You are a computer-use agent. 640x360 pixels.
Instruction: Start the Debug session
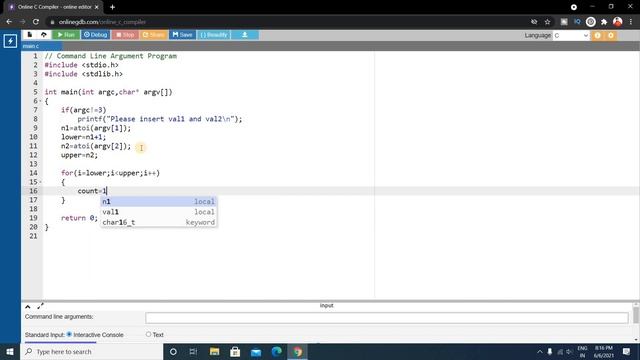coord(96,35)
